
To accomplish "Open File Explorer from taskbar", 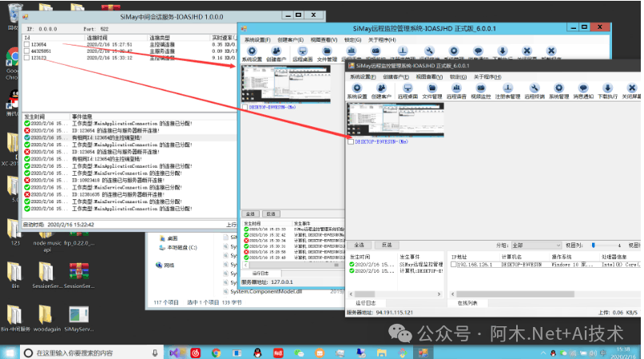I will [382, 353].
